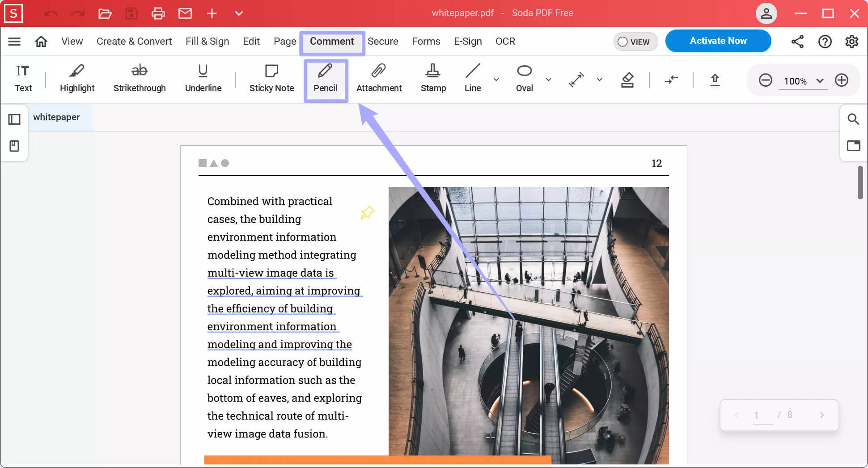This screenshot has height=468, width=868.
Task: Pick the Pencil drawing tool
Action: click(x=325, y=79)
